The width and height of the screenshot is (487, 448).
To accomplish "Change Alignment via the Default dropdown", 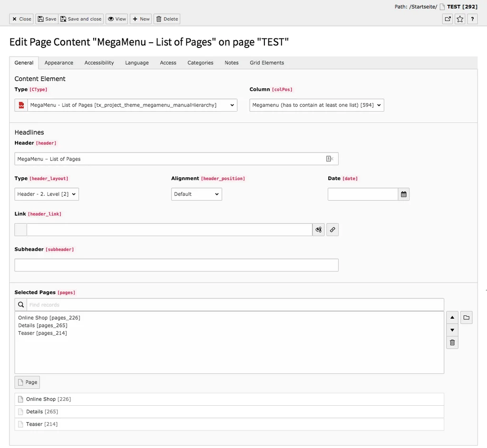I will pyautogui.click(x=196, y=194).
